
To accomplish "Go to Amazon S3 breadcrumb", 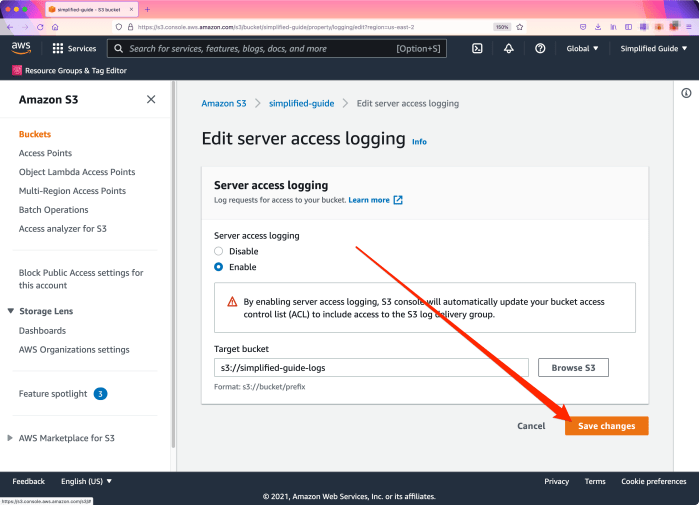I will [224, 103].
